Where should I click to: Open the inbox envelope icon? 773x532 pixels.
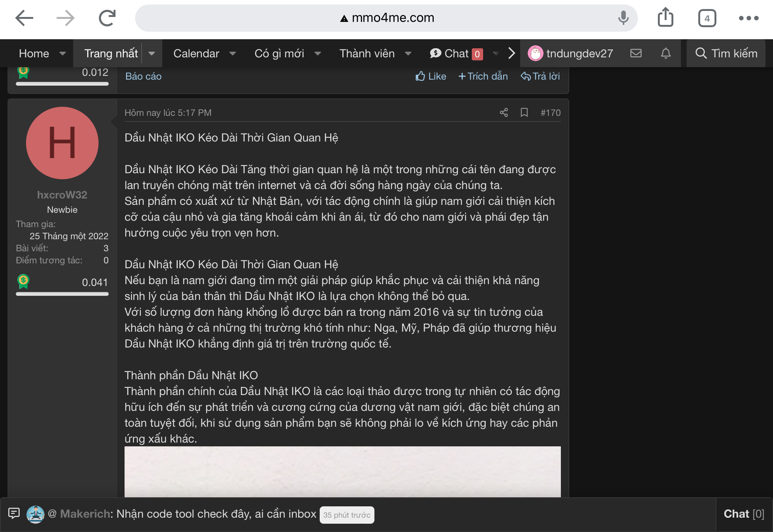click(636, 53)
